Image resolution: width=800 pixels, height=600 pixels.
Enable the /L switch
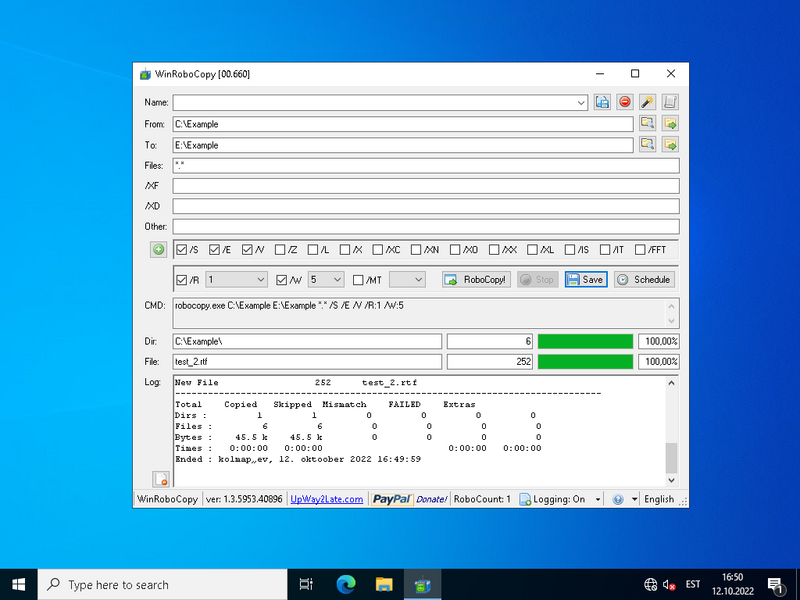click(x=313, y=249)
